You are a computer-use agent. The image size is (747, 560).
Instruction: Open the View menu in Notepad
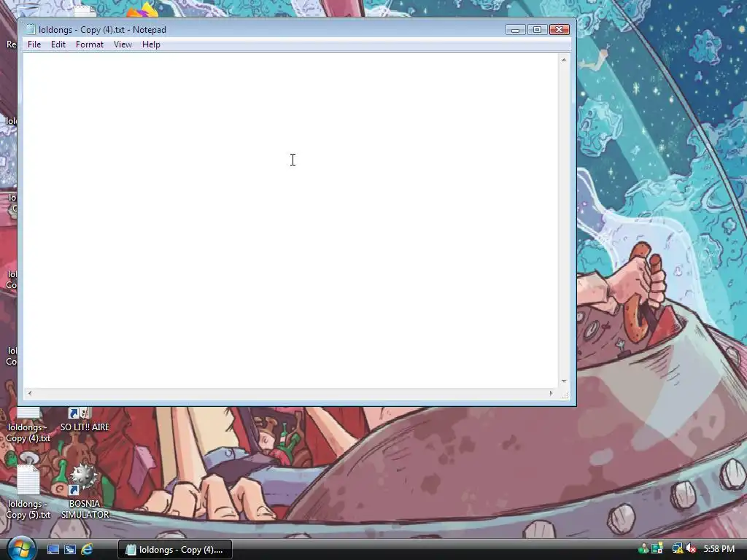tap(123, 44)
